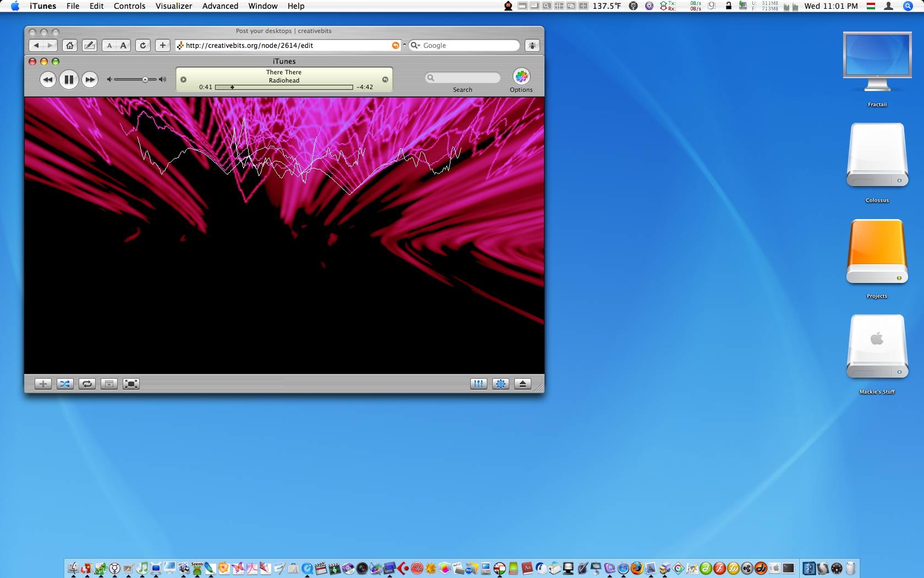Show or hide iTunes artwork panel
This screenshot has height=578, width=924.
109,384
